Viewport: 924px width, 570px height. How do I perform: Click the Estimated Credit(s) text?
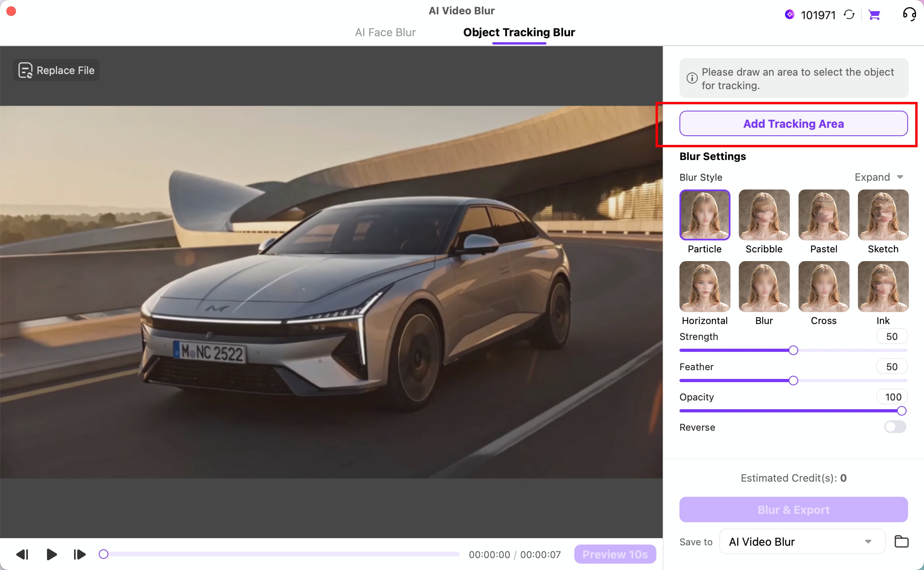(x=793, y=478)
